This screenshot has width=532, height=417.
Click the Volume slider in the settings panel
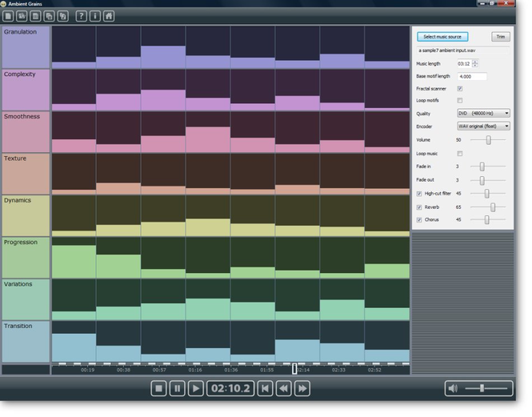tap(488, 140)
